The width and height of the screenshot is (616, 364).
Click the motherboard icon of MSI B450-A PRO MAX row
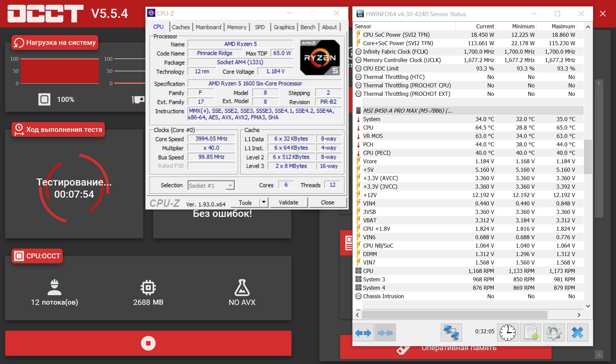click(x=358, y=111)
